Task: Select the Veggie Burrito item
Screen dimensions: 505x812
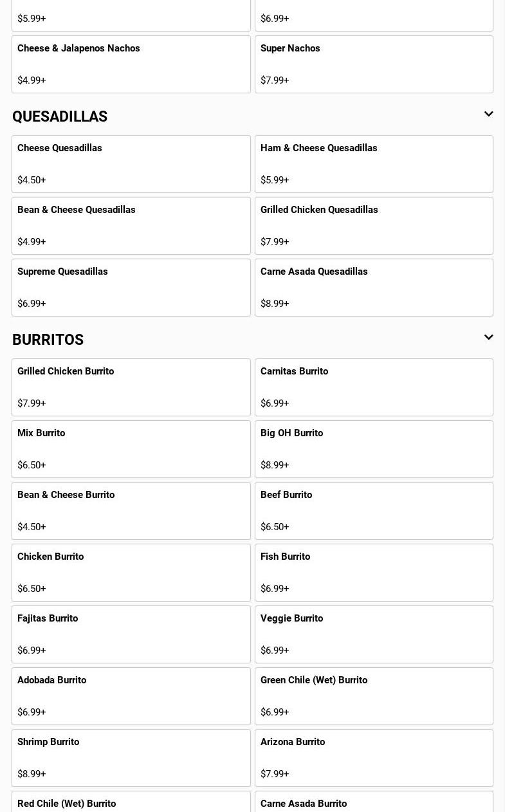Action: pos(374,634)
